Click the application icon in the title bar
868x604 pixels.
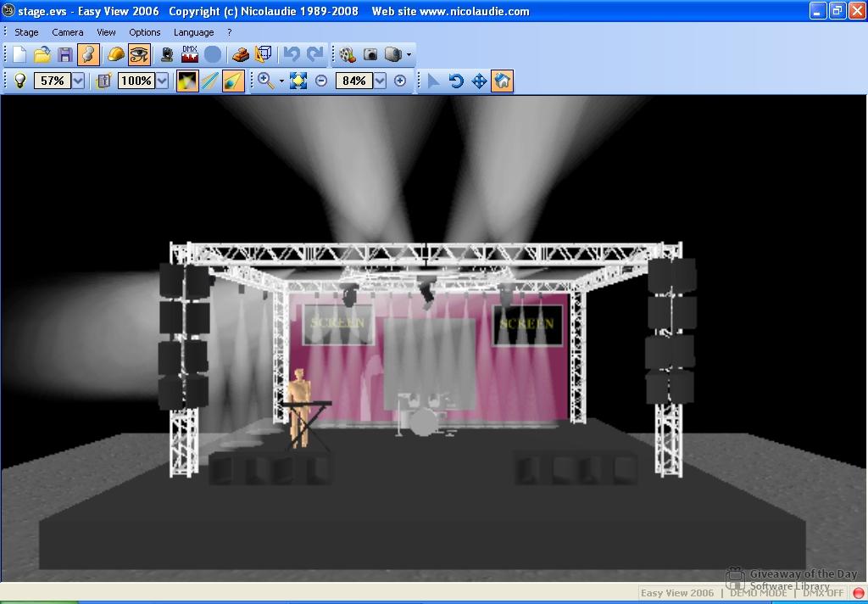click(8, 10)
